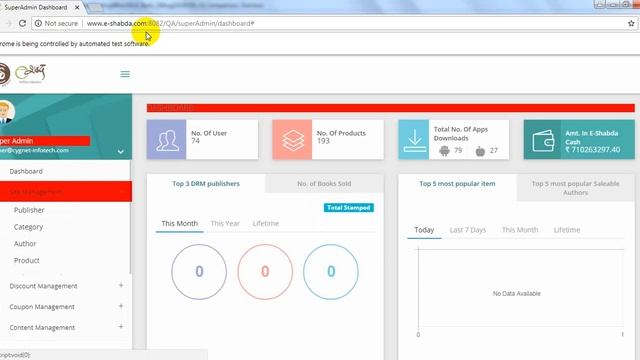
Task: Switch to Top 3 DRM publishers tab
Action: (206, 184)
